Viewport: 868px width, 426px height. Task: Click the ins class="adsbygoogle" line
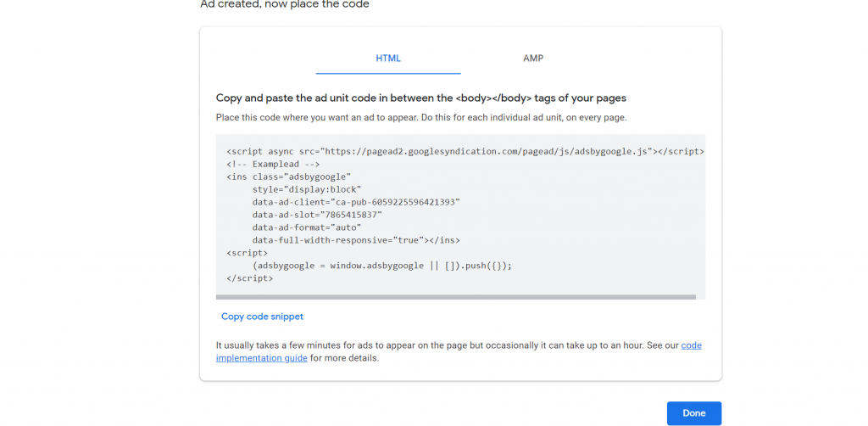coord(288,177)
